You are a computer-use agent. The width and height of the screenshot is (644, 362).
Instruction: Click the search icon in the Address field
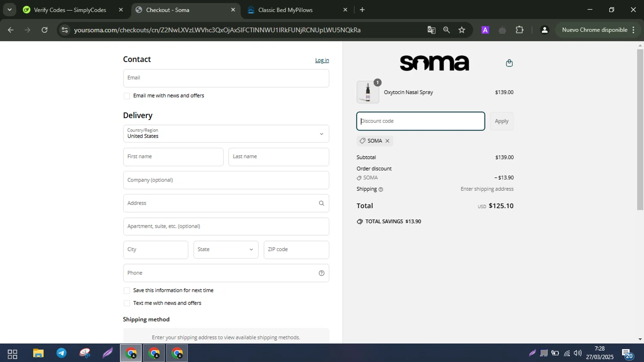click(x=321, y=203)
